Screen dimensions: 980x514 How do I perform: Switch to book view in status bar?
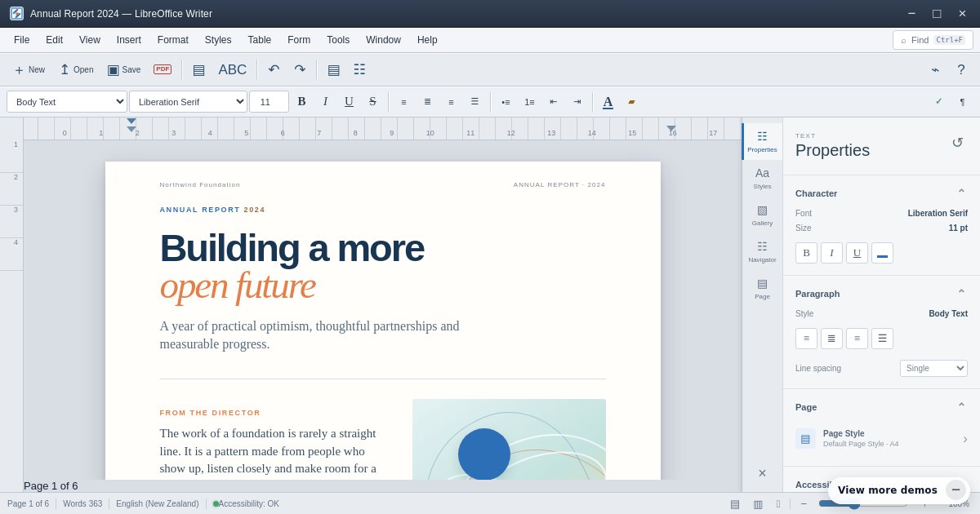[x=778, y=503]
